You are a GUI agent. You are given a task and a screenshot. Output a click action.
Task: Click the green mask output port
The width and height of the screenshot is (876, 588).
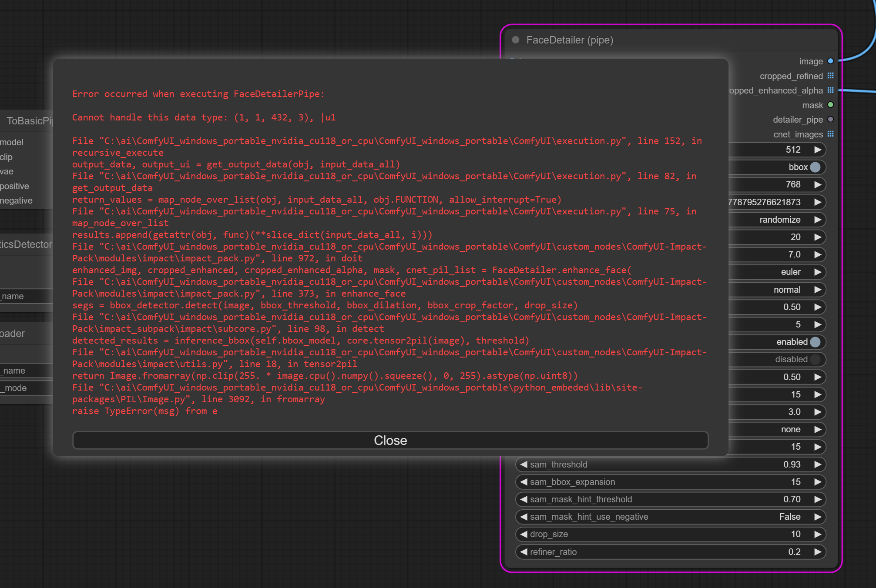(x=830, y=105)
